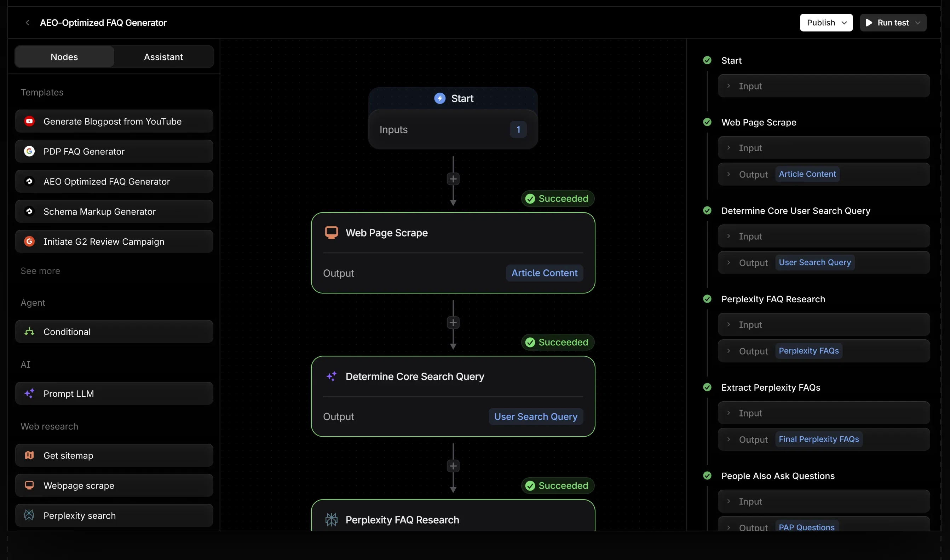Viewport: 950px width, 560px height.
Task: Click the AEO-Optimized FAQ Generator title
Action: coord(103,23)
